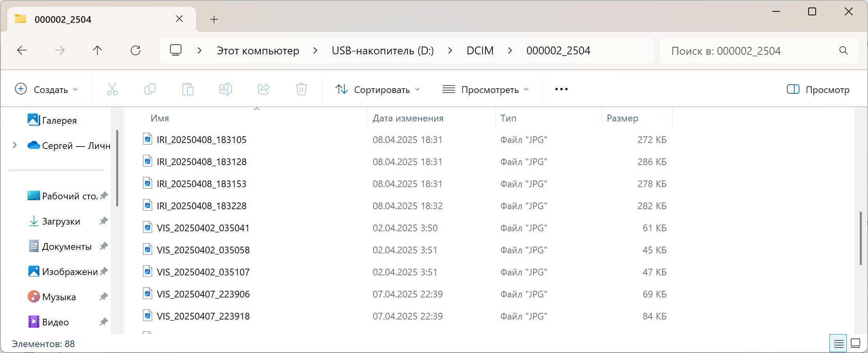
Task: Open the Просмотреть view options menu
Action: click(485, 90)
